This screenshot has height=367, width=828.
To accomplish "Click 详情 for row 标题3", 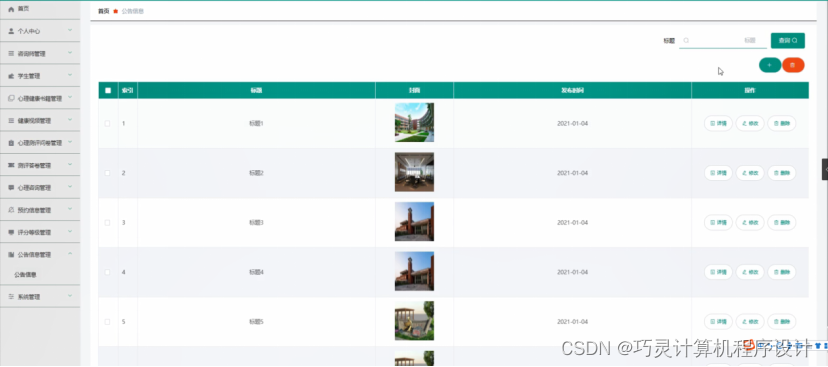I will pos(718,222).
